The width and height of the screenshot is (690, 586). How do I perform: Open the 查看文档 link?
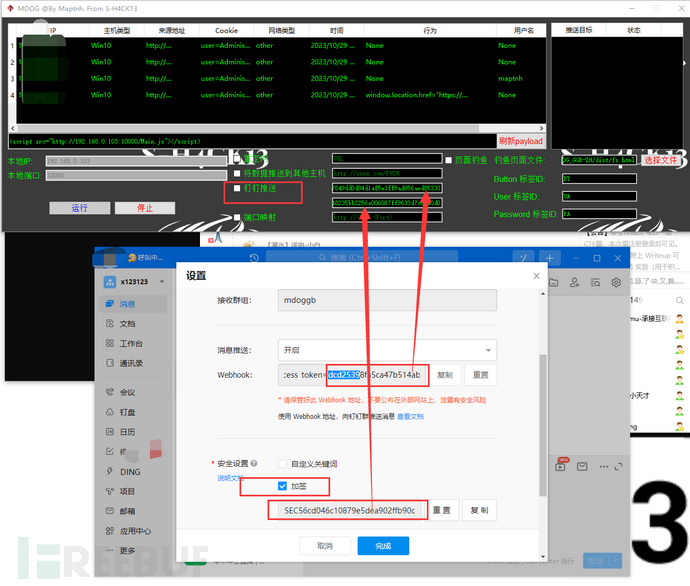[410, 416]
